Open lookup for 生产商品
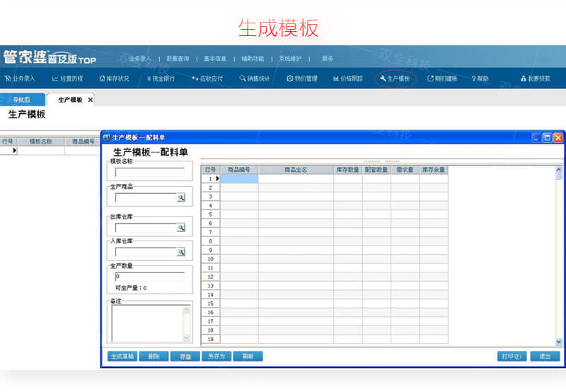 click(181, 197)
